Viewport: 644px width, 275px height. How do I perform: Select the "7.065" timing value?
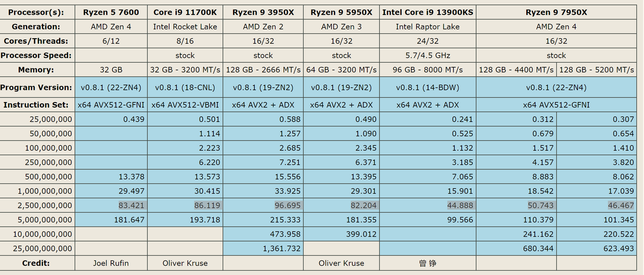tap(462, 176)
